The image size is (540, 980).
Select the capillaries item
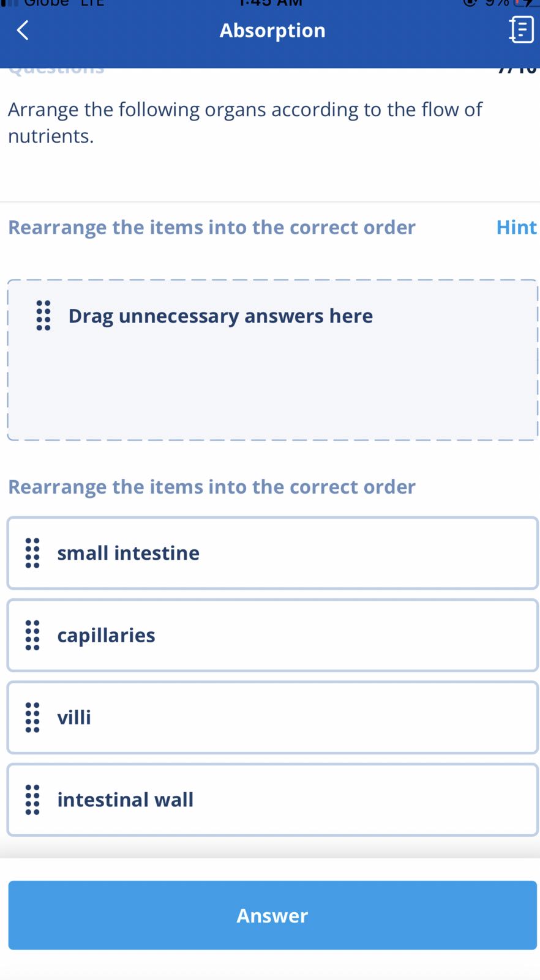[x=272, y=635]
